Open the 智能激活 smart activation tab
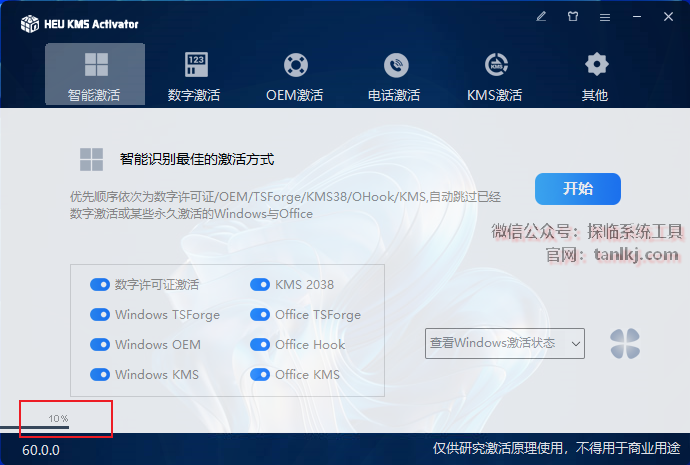The image size is (690, 465). pos(95,74)
